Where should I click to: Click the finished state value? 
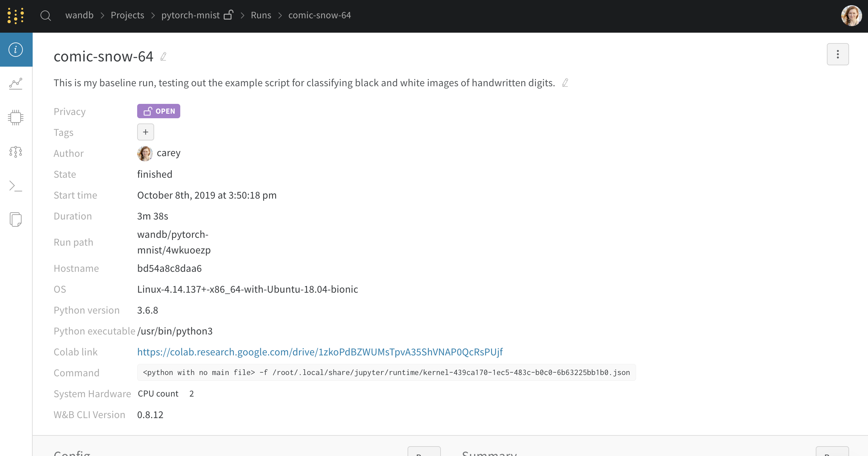(155, 174)
